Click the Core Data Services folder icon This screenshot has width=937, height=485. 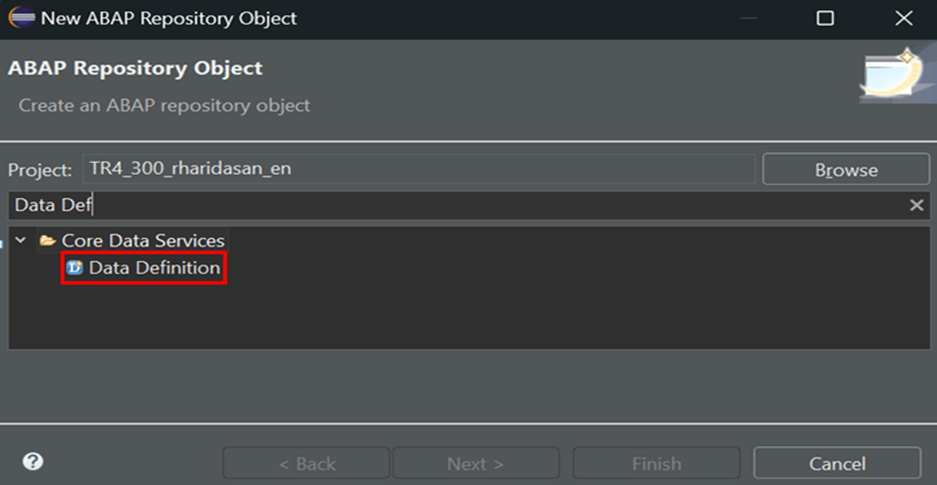[48, 241]
